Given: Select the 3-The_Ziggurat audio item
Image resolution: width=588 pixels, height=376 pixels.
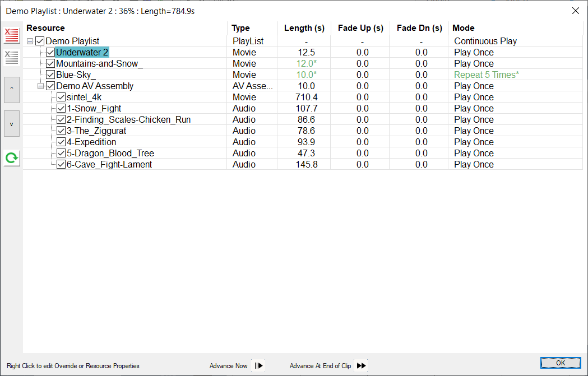Looking at the screenshot, I should [x=96, y=131].
